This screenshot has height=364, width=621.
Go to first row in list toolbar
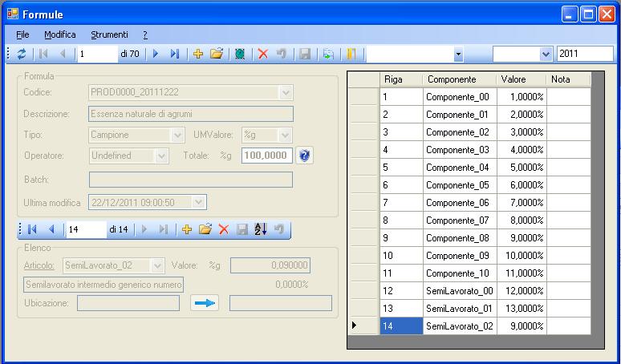32,229
